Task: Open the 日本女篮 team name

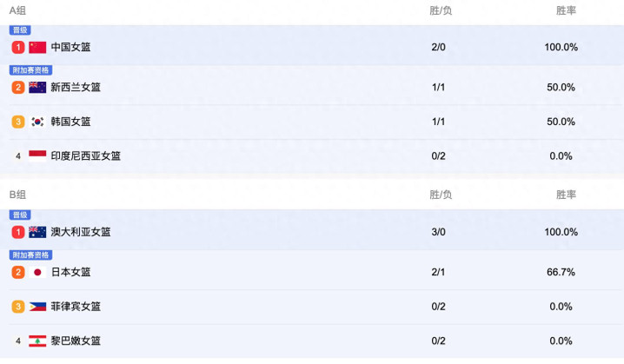Action: click(71, 272)
